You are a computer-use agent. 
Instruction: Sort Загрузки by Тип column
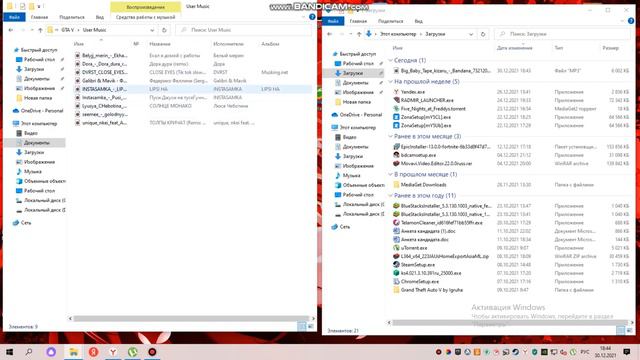[558, 48]
